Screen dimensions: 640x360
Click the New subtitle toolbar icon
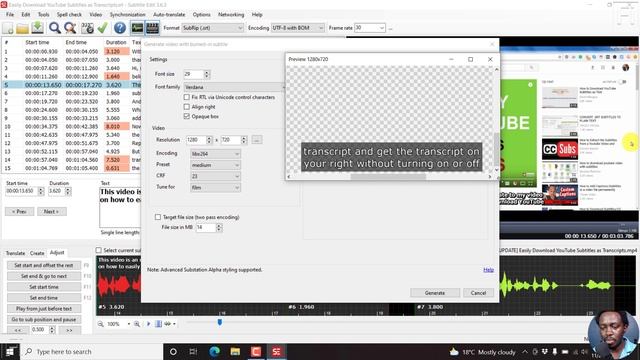(8, 28)
